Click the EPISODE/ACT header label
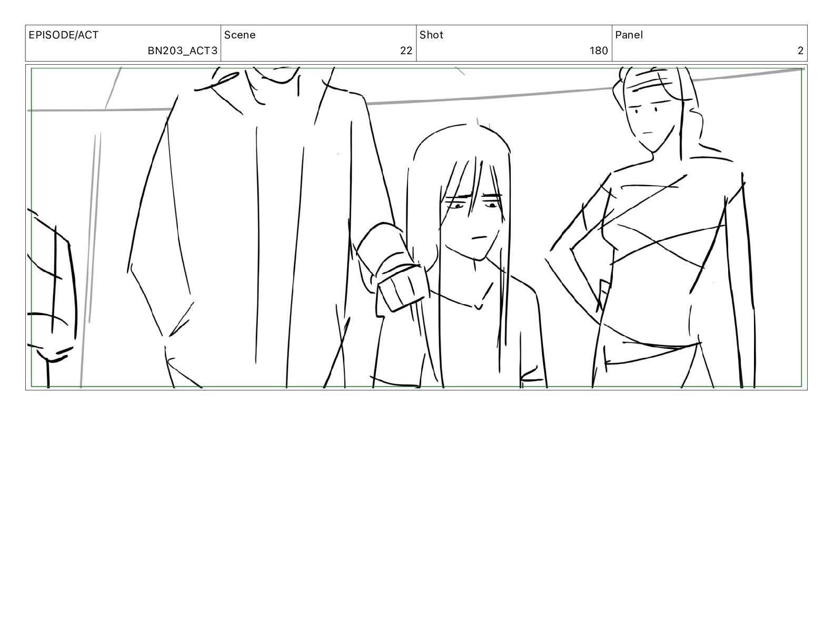 [64, 35]
